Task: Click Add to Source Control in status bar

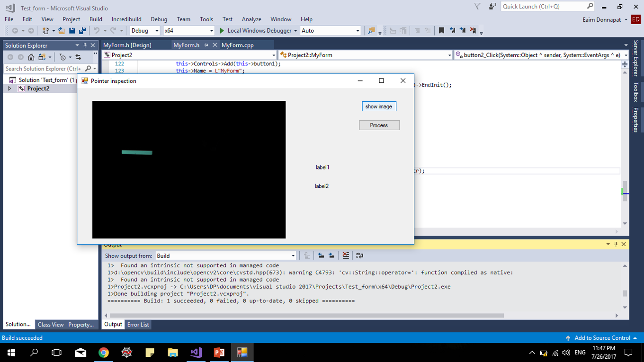Action: [602, 338]
